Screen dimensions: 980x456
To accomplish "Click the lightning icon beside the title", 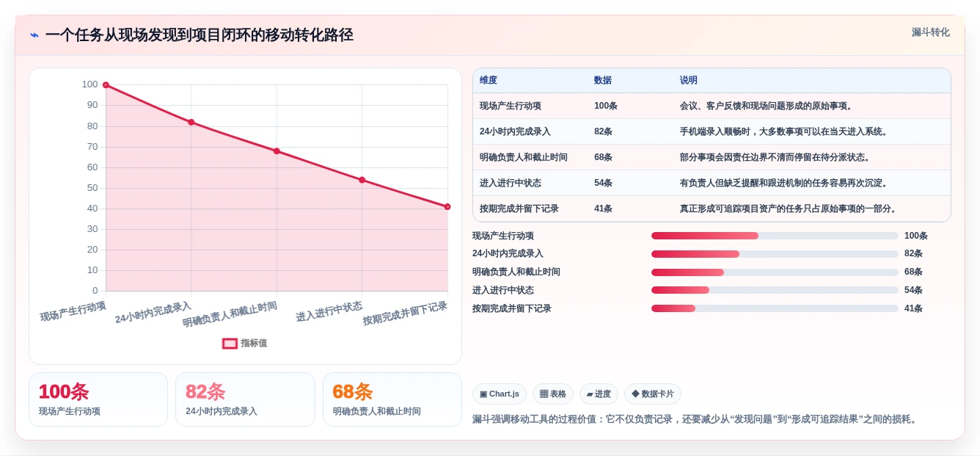I will [34, 35].
